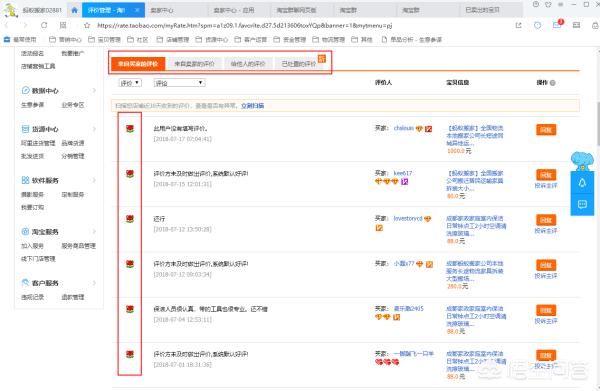This screenshot has width=600, height=391.
Task: Open the first 评价 filter dropdown
Action: coord(130,83)
